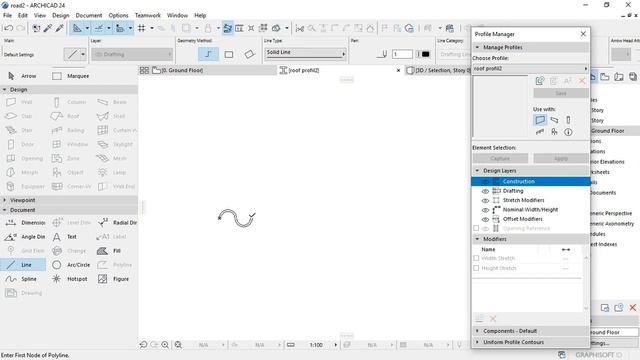Open the Drafting layer dropdown
640x360 pixels.
131,54
